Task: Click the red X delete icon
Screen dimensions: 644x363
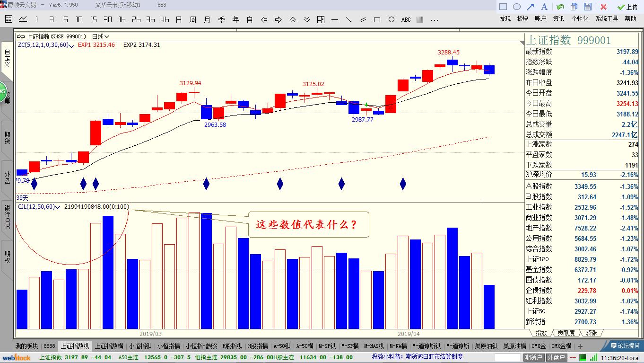Action: 603,7
